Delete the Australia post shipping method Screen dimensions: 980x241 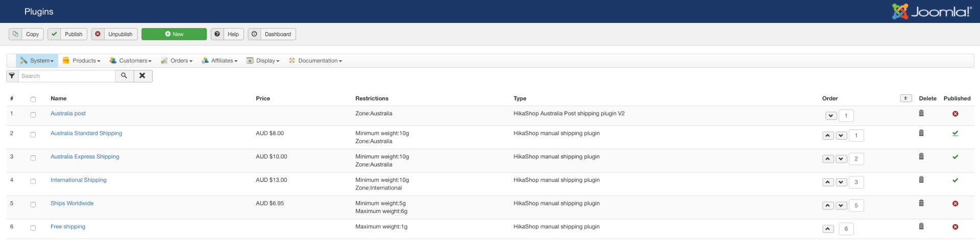pos(921,113)
